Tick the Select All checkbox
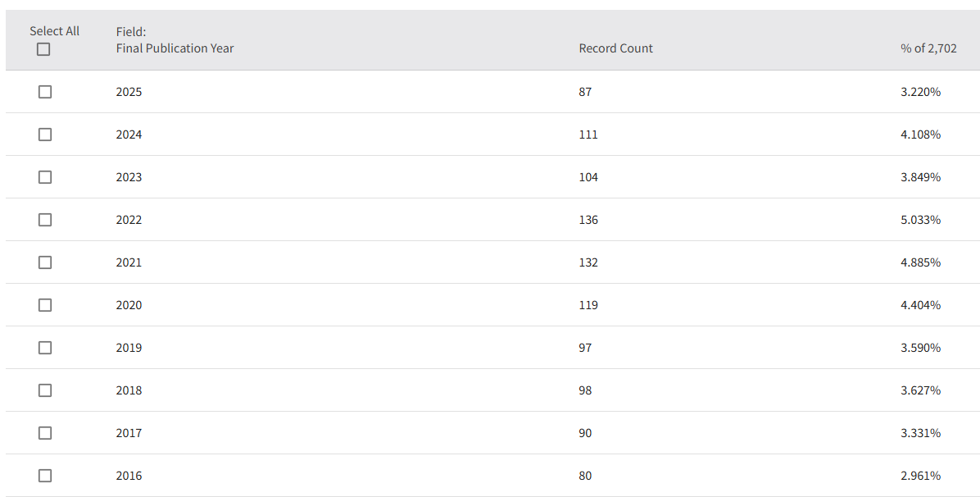Image resolution: width=980 pixels, height=497 pixels. [x=43, y=49]
